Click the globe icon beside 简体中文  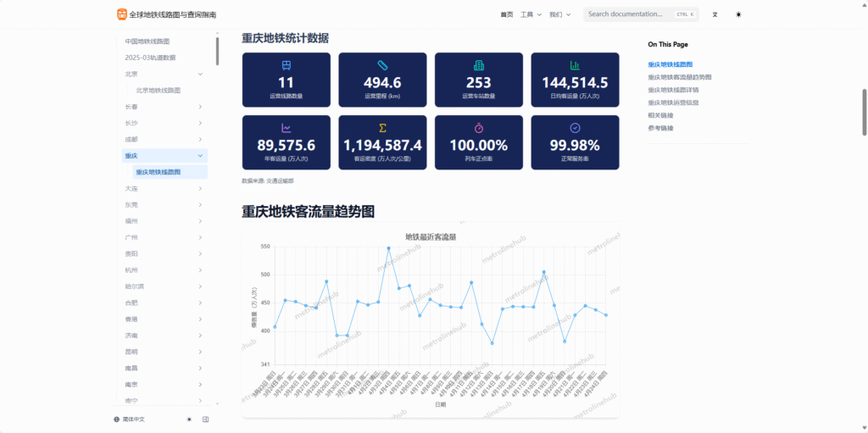click(x=116, y=419)
